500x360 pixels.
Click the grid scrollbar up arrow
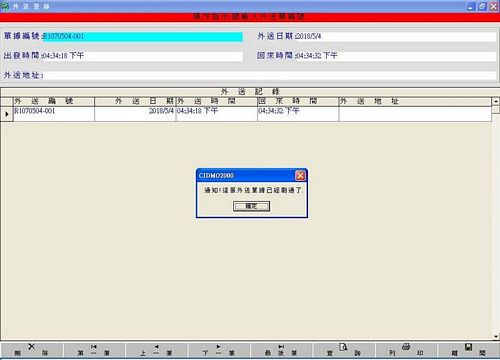[x=496, y=101]
